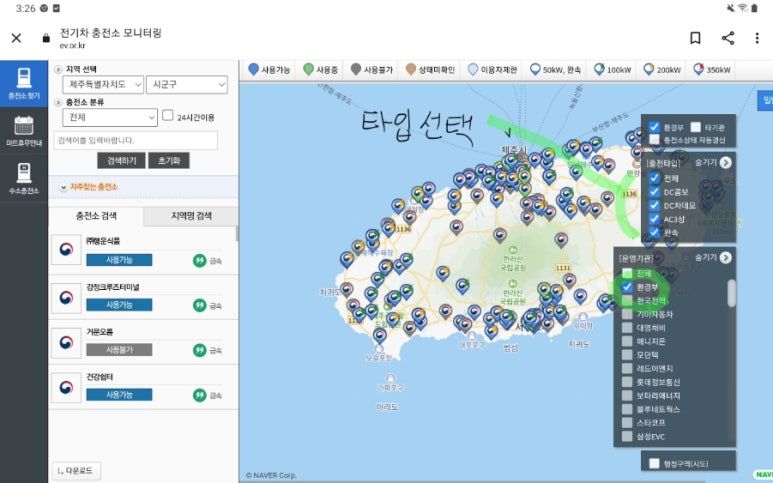The width and height of the screenshot is (773, 483).
Task: Click the 충전소 분류 section arrow icon
Action: click(58, 103)
